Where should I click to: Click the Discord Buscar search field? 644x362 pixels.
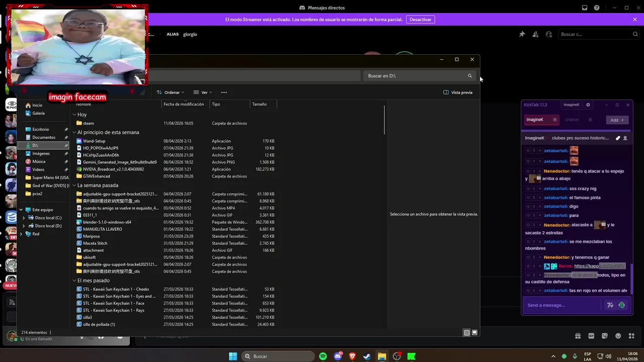coord(599,34)
